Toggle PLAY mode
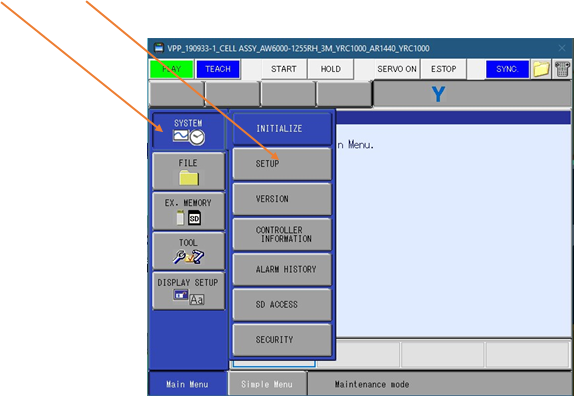This screenshot has width=574, height=396. pyautogui.click(x=171, y=69)
